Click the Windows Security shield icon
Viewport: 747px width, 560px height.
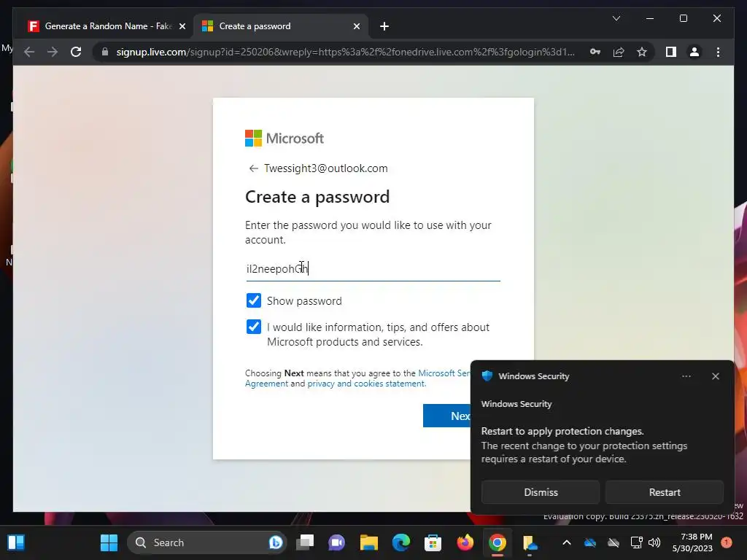pos(487,376)
